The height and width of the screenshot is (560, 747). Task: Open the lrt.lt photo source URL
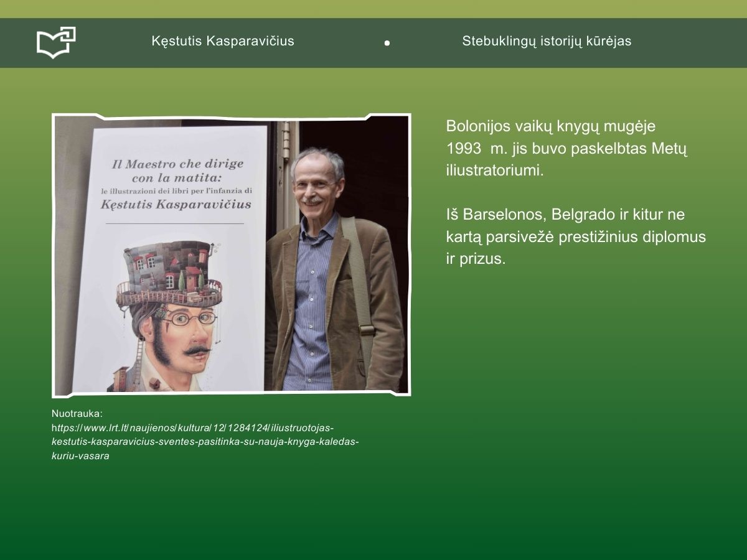205,442
